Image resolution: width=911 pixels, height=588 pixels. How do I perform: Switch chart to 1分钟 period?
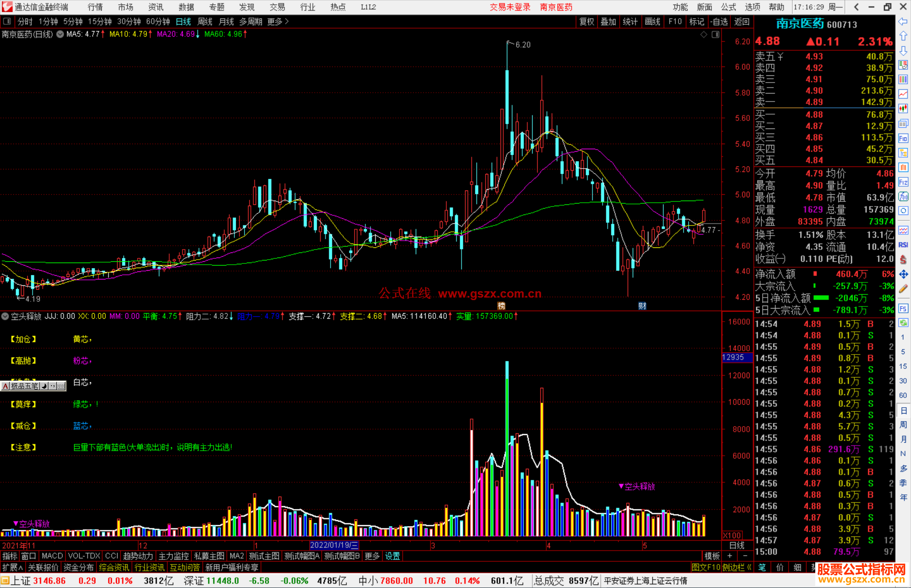point(48,21)
